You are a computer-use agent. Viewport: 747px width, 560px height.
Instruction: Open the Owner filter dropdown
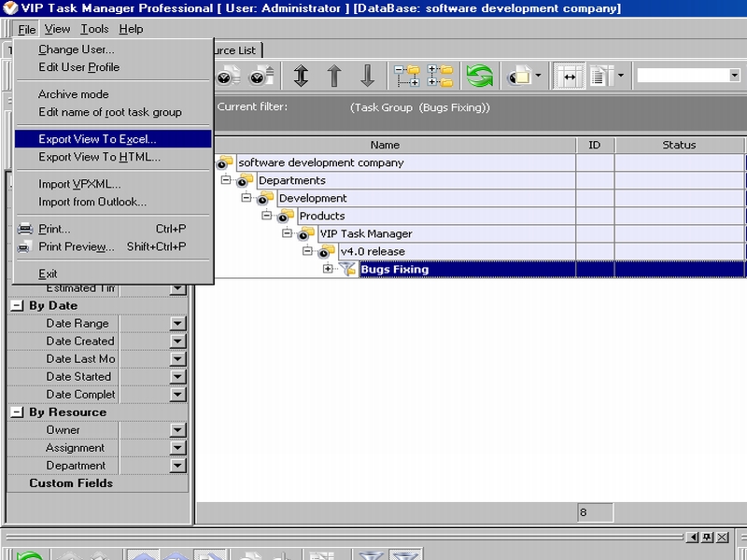[177, 430]
